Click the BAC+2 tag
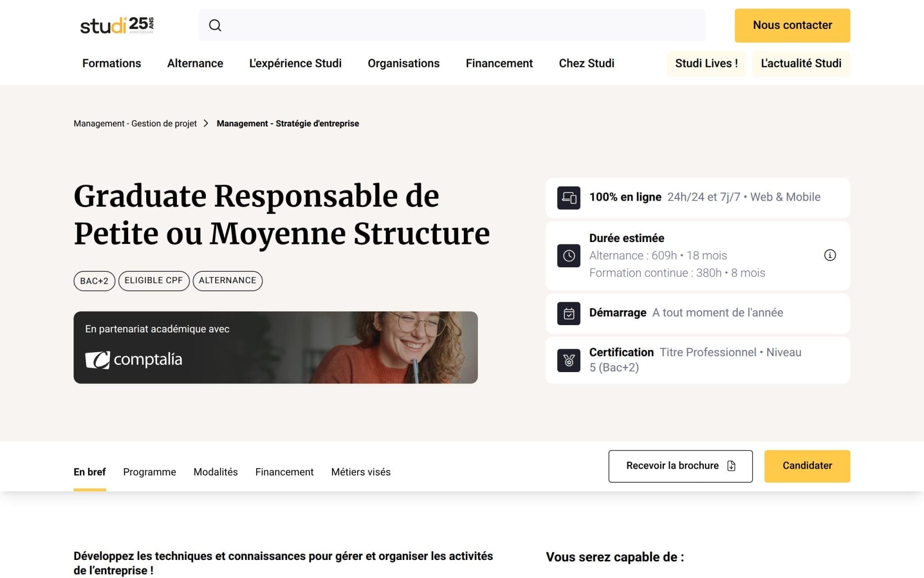Screen dimensions: 924x578 94,281
